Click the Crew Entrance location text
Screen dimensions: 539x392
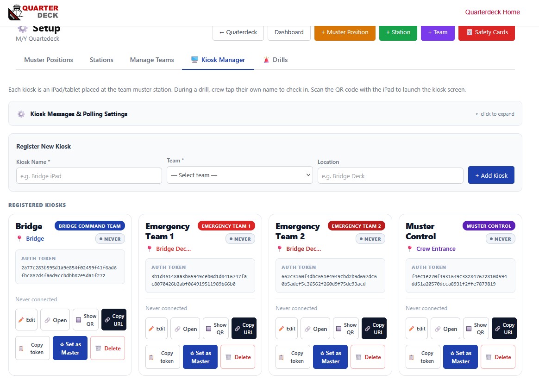tap(436, 249)
